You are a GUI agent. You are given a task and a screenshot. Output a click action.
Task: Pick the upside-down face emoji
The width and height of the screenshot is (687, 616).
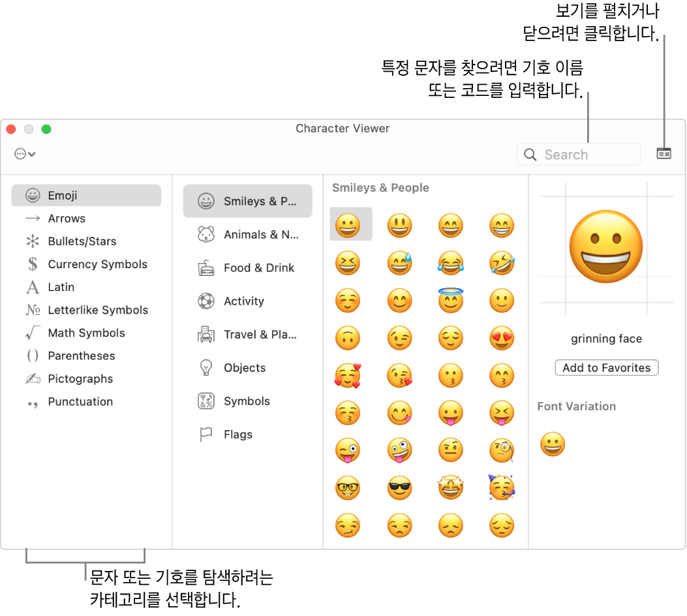click(x=348, y=338)
